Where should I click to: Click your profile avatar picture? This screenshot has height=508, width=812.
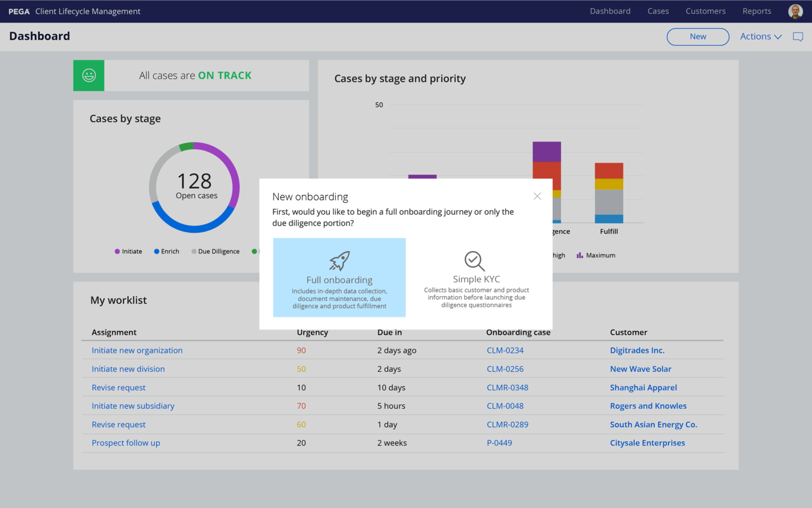pyautogui.click(x=795, y=11)
